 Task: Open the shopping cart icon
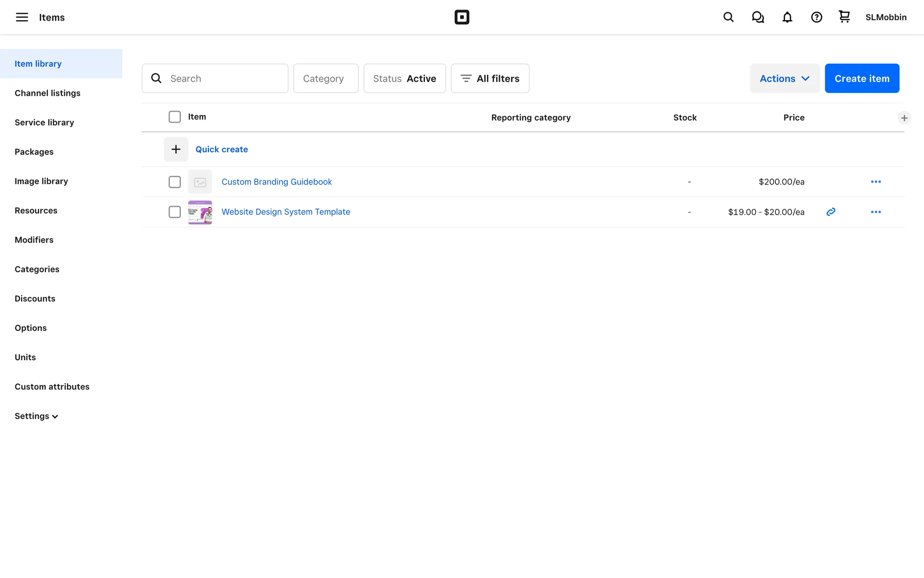[x=844, y=17]
